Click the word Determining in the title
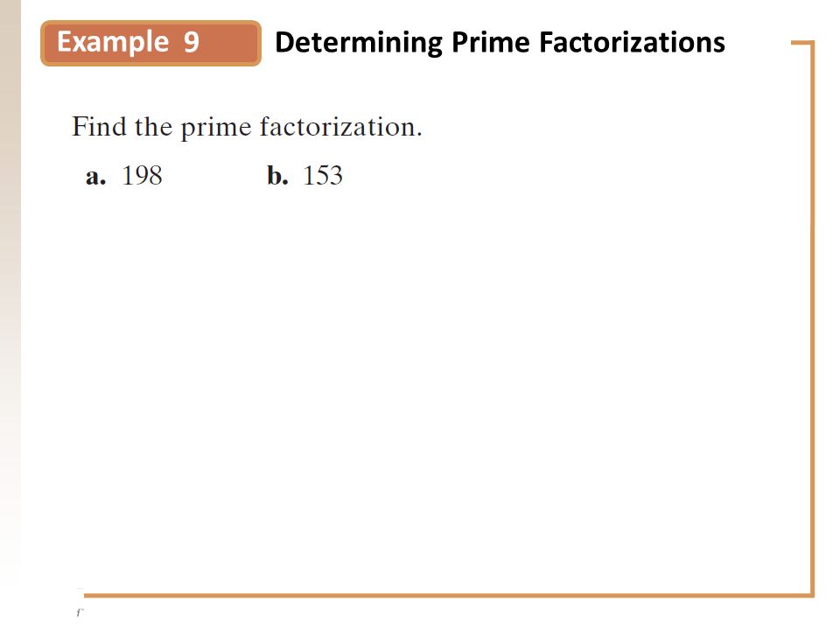Image resolution: width=840 pixels, height=630 pixels. tap(359, 43)
